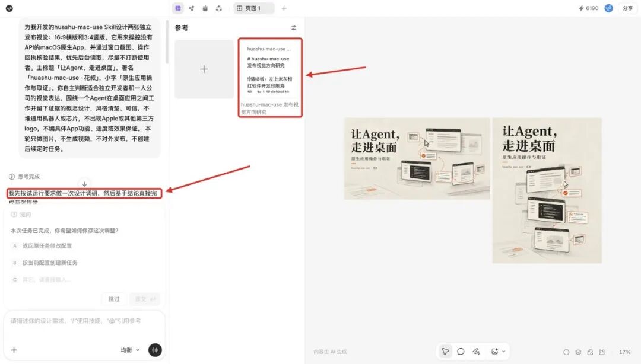The width and height of the screenshot is (641, 364).
Task: Add a new page with the plus tab button
Action: coord(284,8)
